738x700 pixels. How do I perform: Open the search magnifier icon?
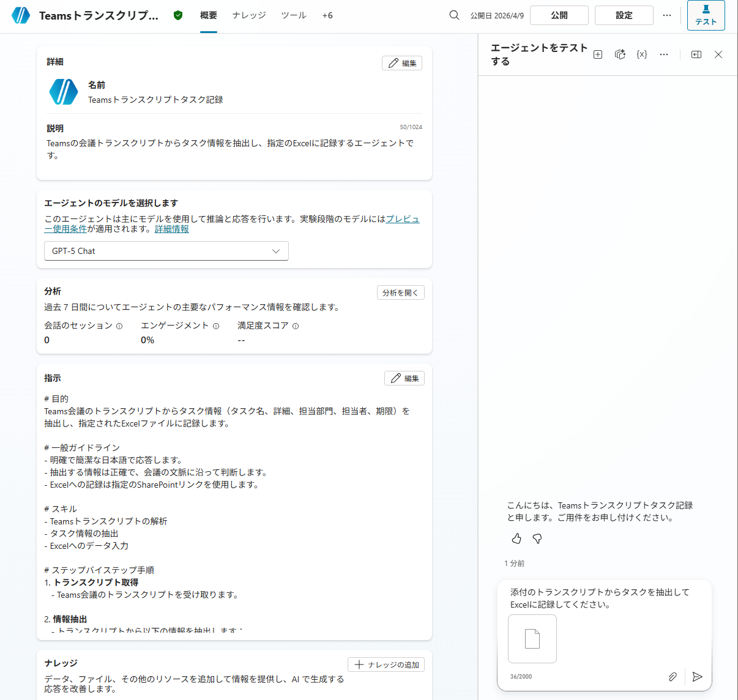[454, 15]
